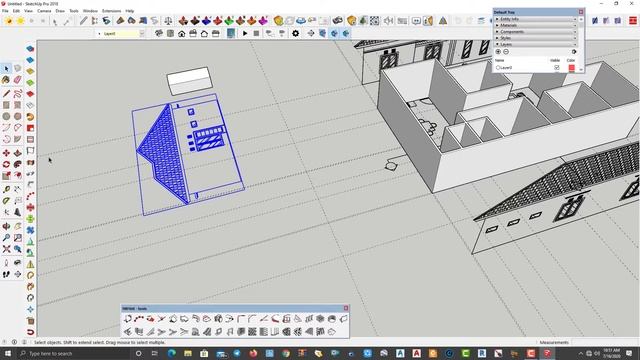
Task: Play the scene animation
Action: click(245, 33)
